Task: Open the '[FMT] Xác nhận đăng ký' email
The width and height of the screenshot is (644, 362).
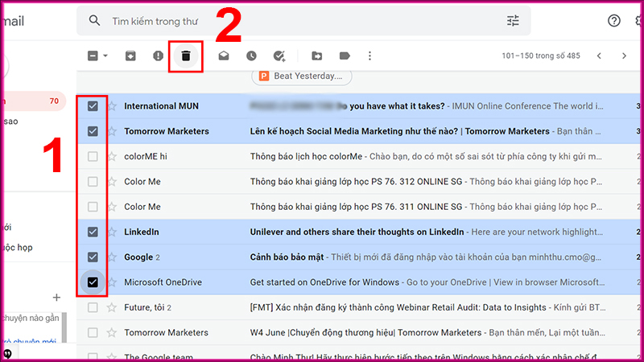Action: (x=398, y=307)
